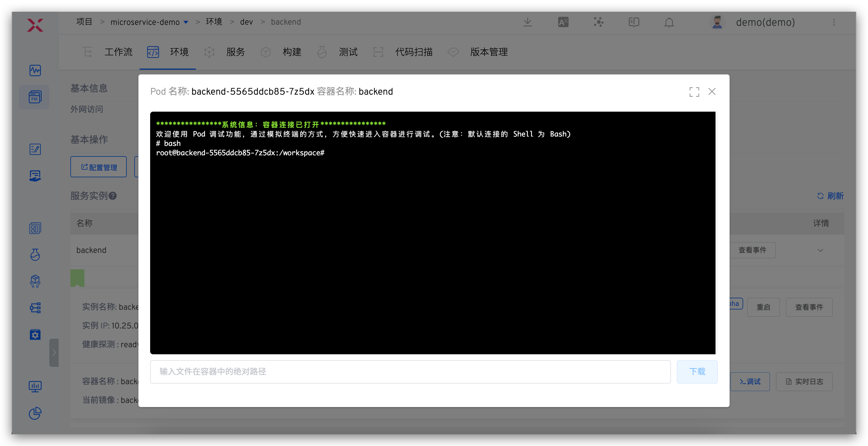Switch to the 版本管理 tab

point(489,52)
